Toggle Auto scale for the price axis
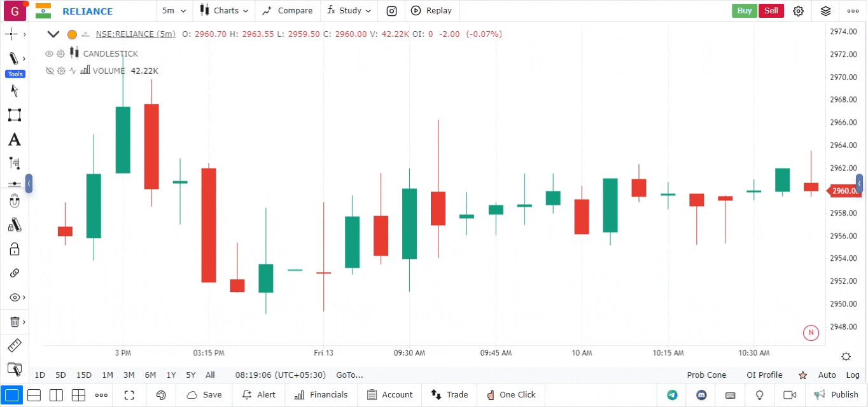 pos(827,375)
